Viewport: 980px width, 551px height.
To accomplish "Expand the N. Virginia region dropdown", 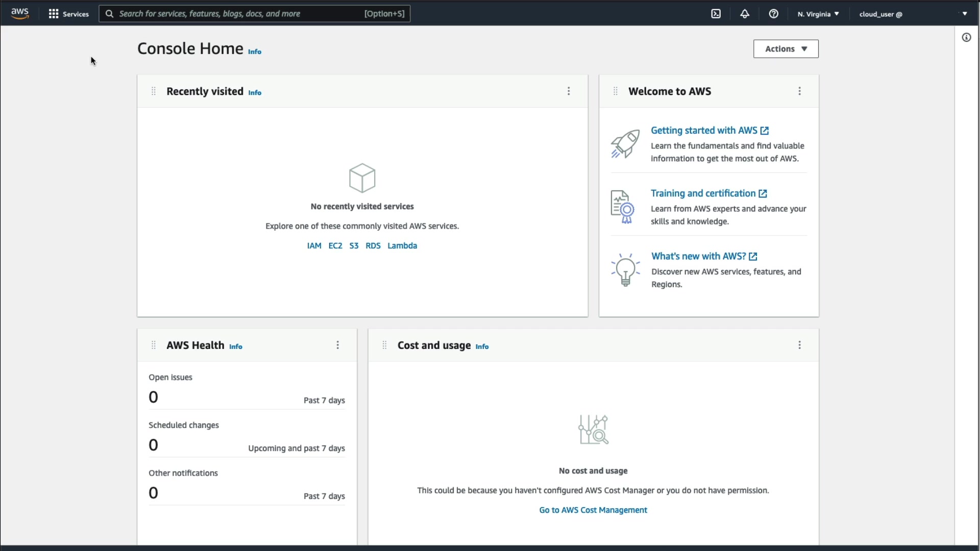I will tap(818, 14).
